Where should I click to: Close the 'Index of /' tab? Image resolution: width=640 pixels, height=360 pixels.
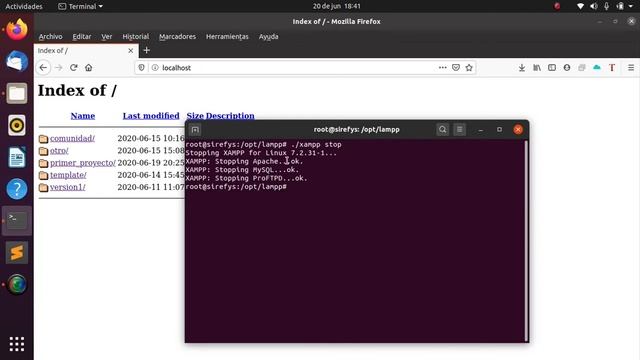131,51
